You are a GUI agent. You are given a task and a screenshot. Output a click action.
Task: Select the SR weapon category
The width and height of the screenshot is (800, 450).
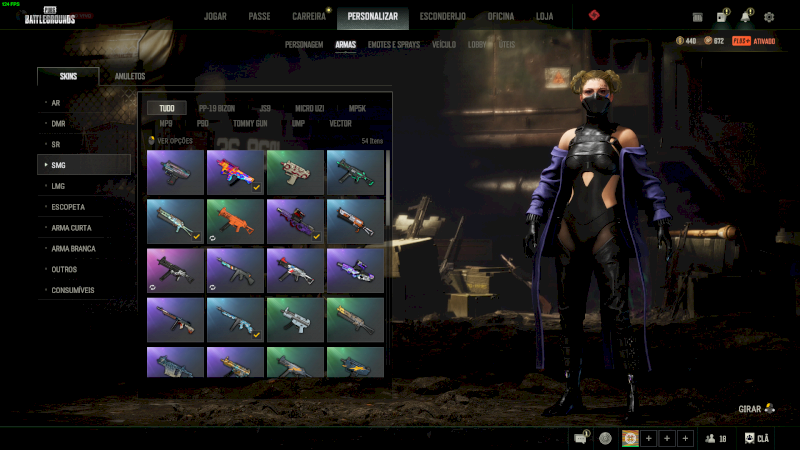tap(84, 144)
